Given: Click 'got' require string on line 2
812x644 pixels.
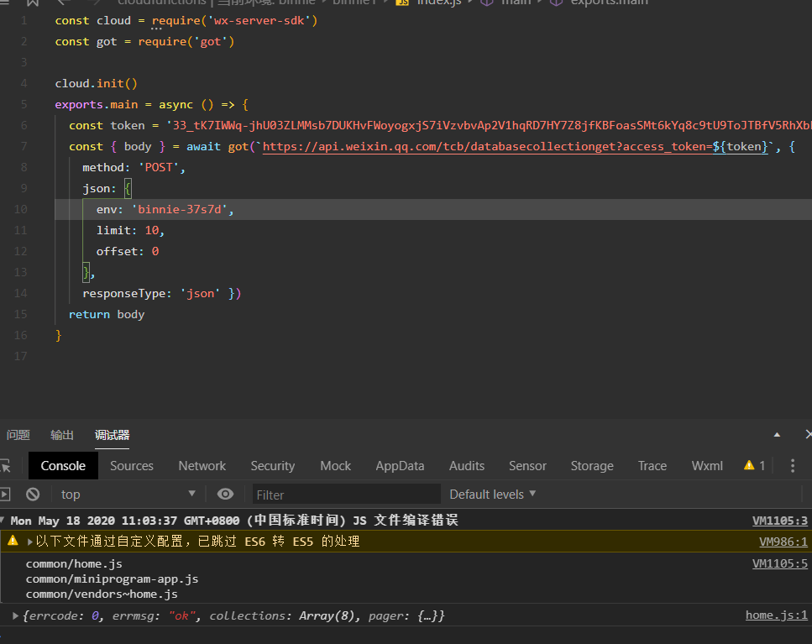Looking at the screenshot, I should pyautogui.click(x=211, y=41).
